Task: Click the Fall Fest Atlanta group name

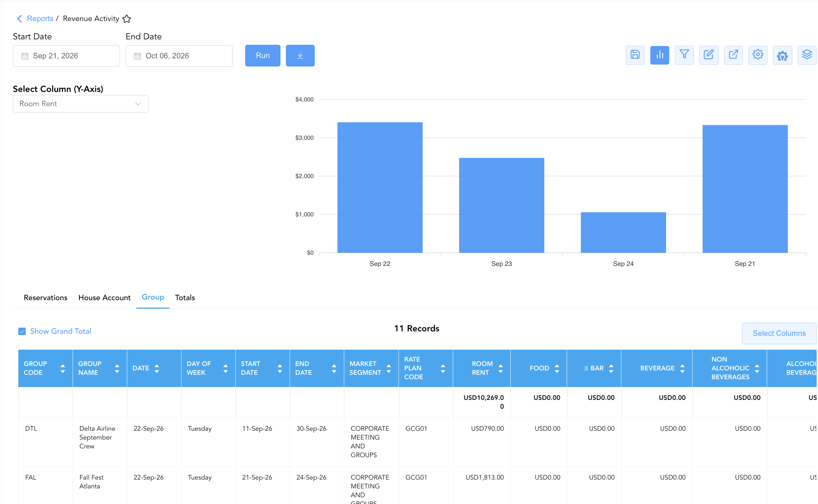Action: pyautogui.click(x=91, y=482)
